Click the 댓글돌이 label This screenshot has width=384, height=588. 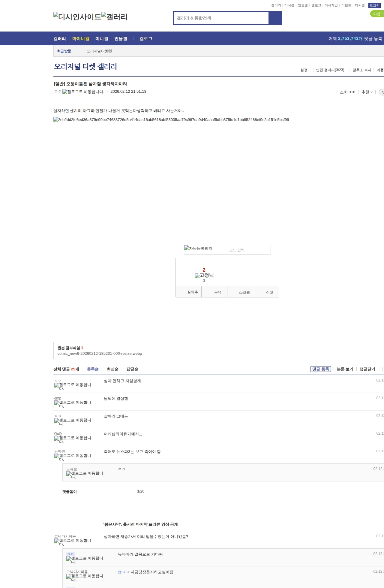(70, 492)
